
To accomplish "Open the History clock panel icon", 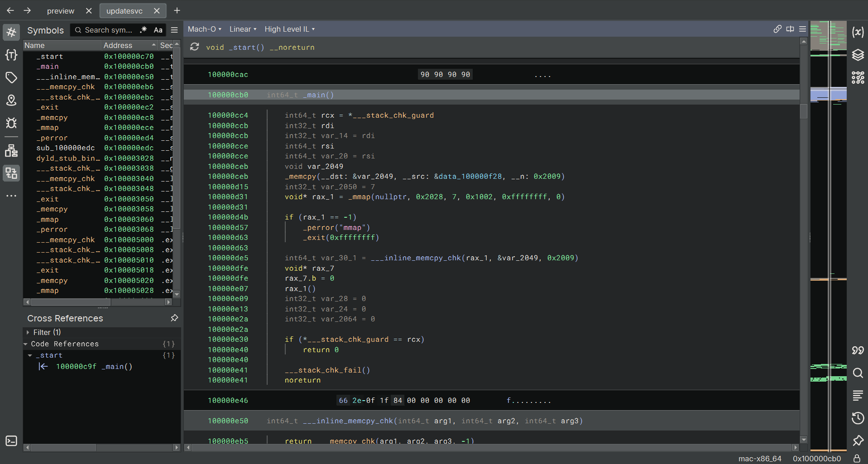I will click(858, 418).
